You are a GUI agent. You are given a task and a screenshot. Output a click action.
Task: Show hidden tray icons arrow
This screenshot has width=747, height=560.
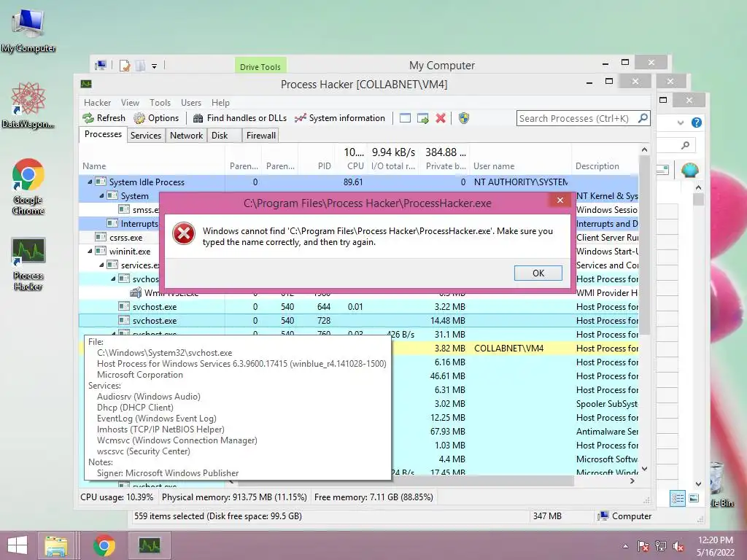tap(625, 546)
